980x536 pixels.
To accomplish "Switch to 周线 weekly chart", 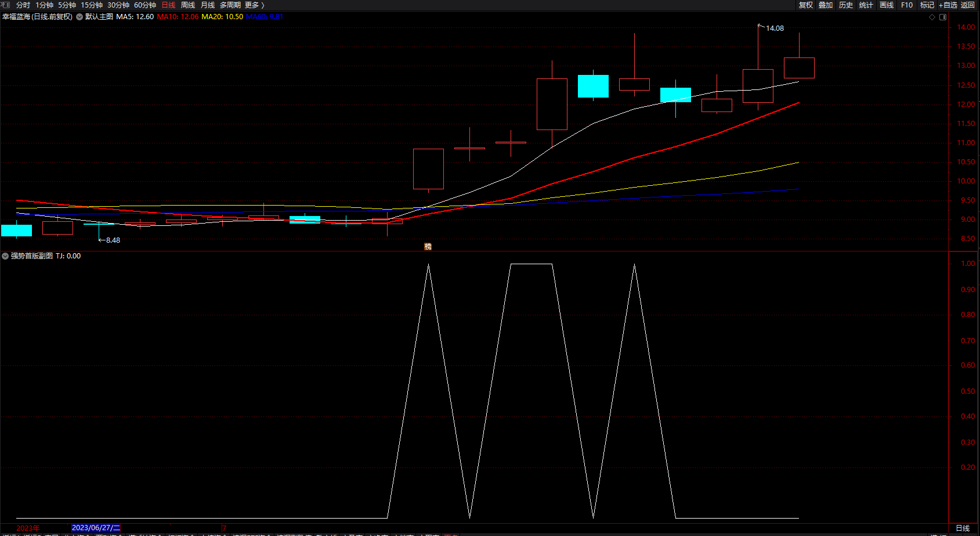I will coord(188,5).
